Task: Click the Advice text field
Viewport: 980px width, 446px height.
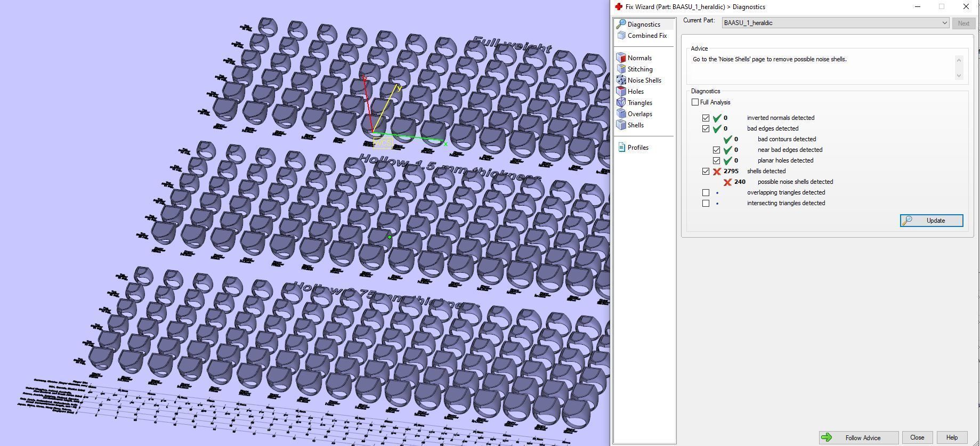Action: tap(824, 68)
